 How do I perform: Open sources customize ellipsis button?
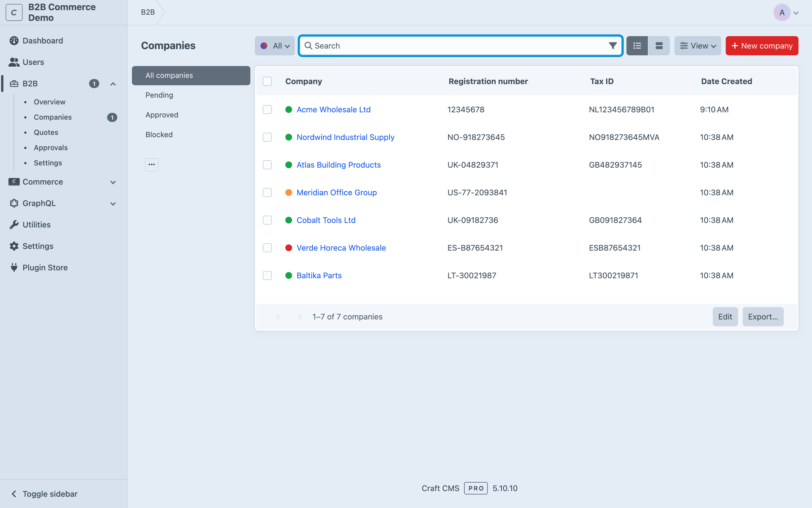tap(152, 165)
